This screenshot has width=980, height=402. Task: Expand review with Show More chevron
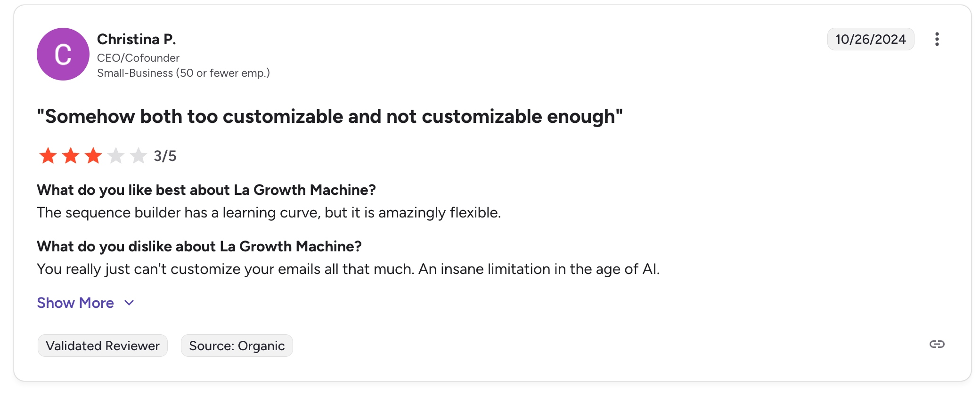[129, 303]
